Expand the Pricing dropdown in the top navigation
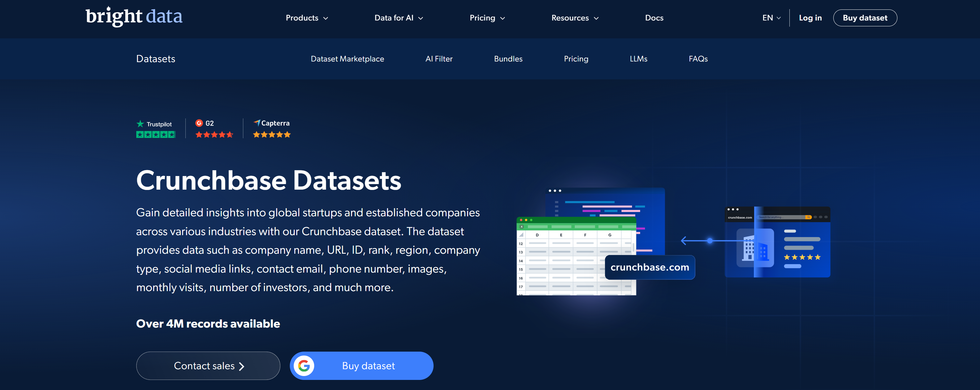The height and width of the screenshot is (390, 980). click(x=487, y=18)
